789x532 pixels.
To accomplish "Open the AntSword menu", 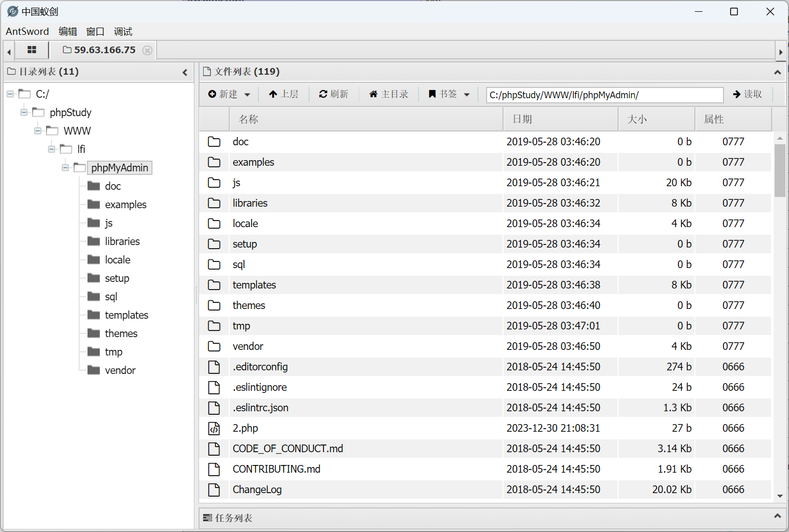I will pos(27,31).
